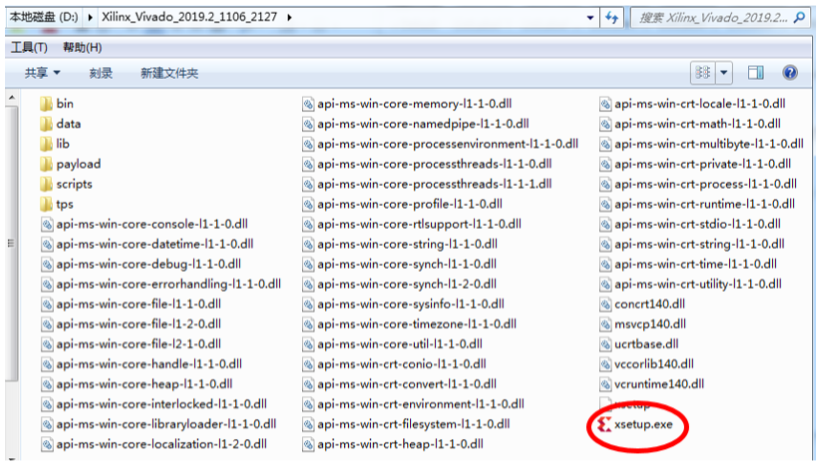
Task: Click the 新建文件夹 new folder button
Action: pos(169,73)
